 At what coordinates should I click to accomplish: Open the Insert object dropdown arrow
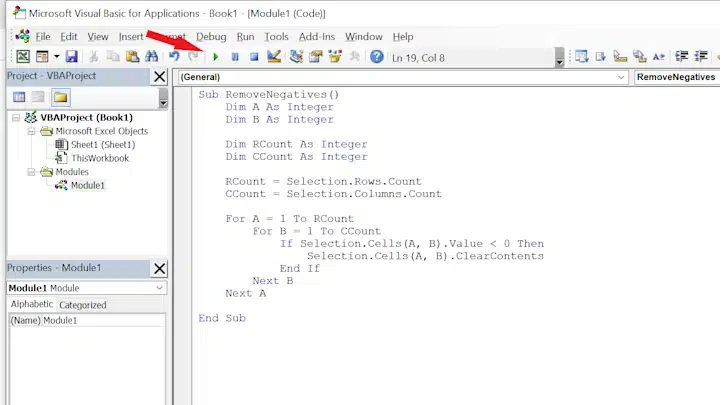(x=56, y=56)
